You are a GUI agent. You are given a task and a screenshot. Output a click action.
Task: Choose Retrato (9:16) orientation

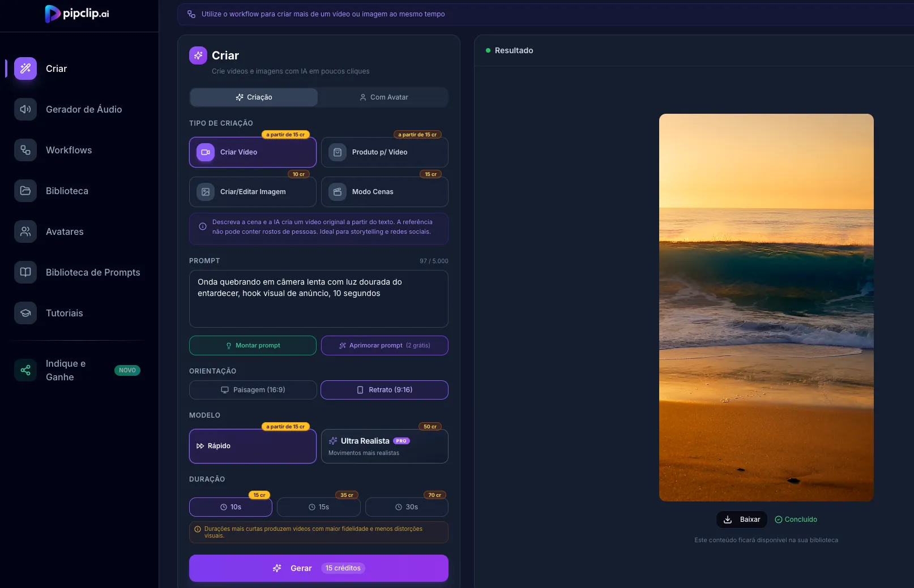pos(385,390)
